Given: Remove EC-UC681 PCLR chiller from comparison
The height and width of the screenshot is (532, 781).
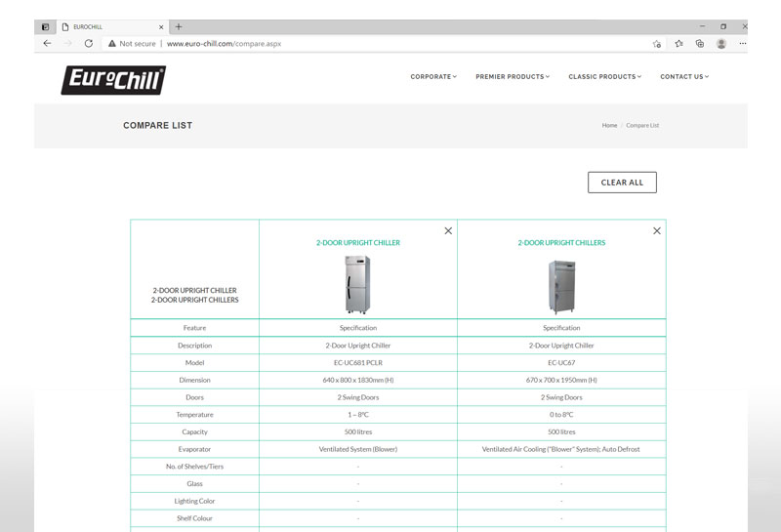Looking at the screenshot, I should (x=448, y=230).
